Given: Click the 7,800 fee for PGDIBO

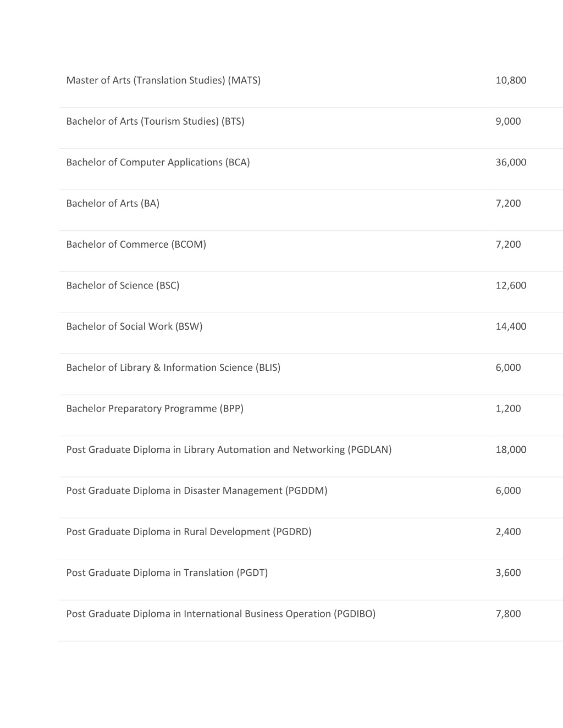Looking at the screenshot, I should click(508, 614).
